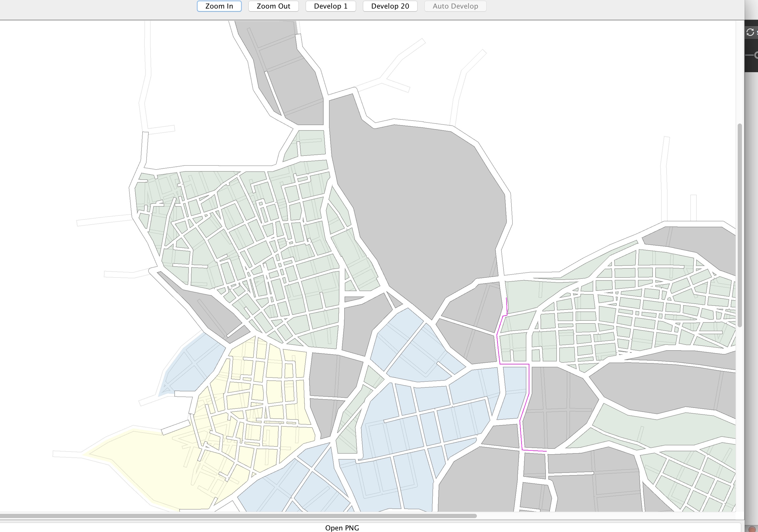Click the refresh arrows icon at right edge
758x532 pixels.
point(750,32)
